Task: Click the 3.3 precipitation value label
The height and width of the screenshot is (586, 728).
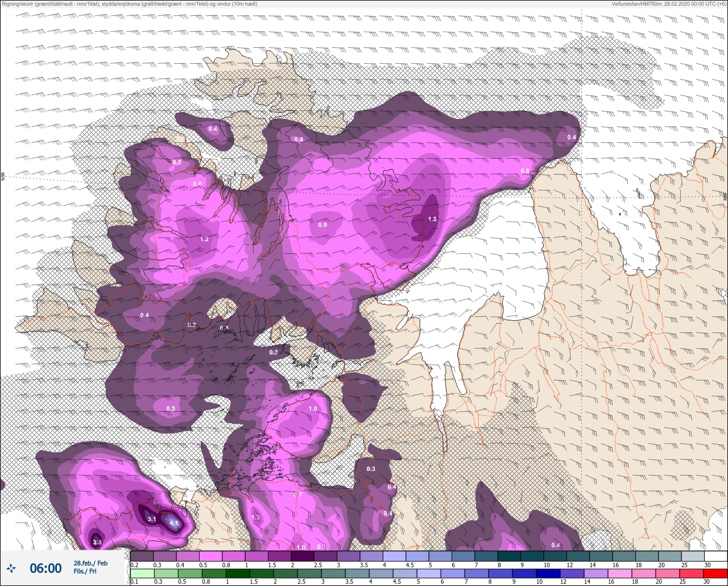Action: tap(97, 542)
